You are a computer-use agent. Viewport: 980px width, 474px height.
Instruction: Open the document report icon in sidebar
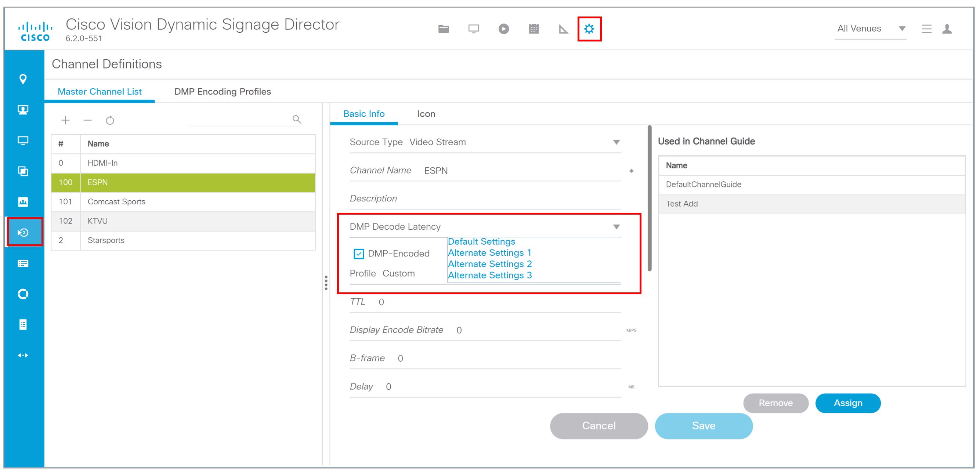click(23, 325)
